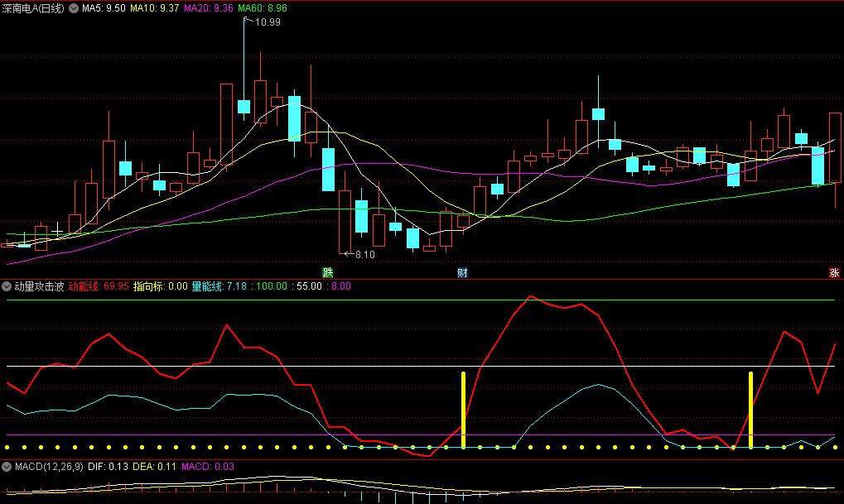Click the first yellow signal bar
Viewport: 844px width, 504px height.
click(464, 410)
